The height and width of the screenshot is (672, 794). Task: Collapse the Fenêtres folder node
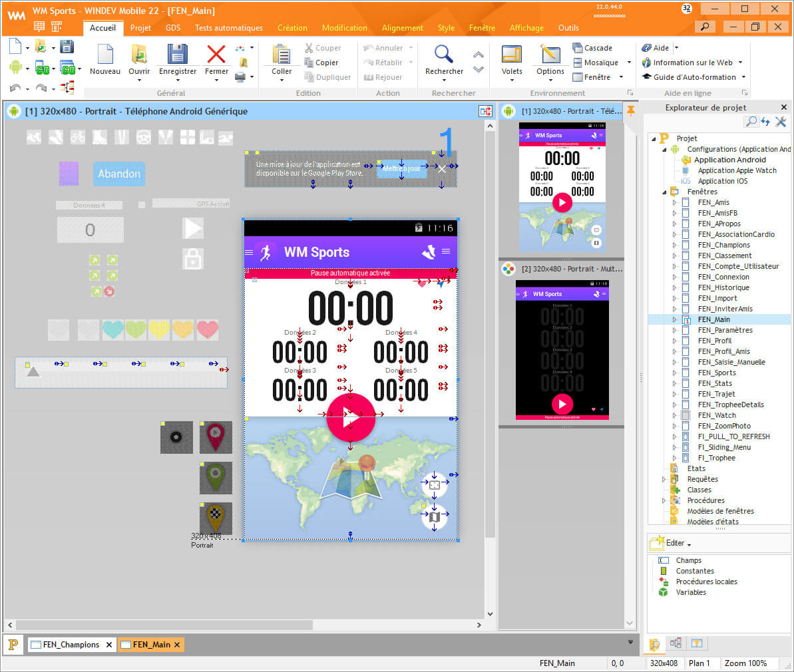[664, 192]
